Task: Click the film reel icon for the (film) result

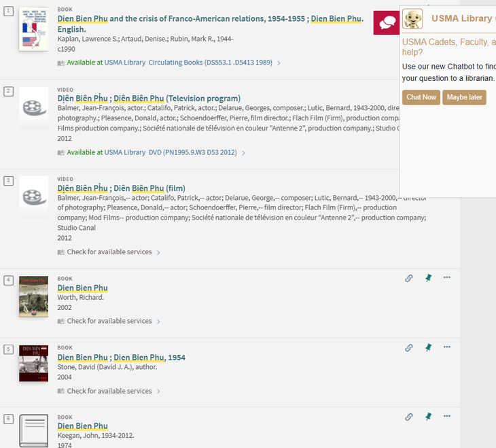Action: 33,197
